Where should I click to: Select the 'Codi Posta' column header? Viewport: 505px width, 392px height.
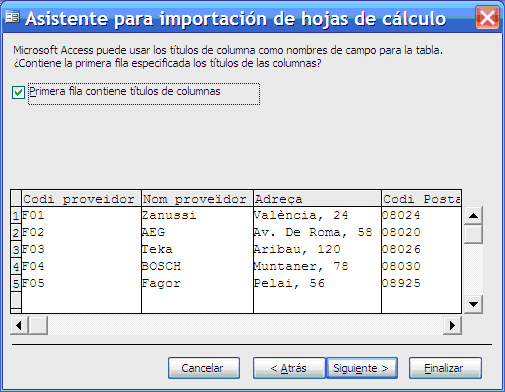pos(422,199)
